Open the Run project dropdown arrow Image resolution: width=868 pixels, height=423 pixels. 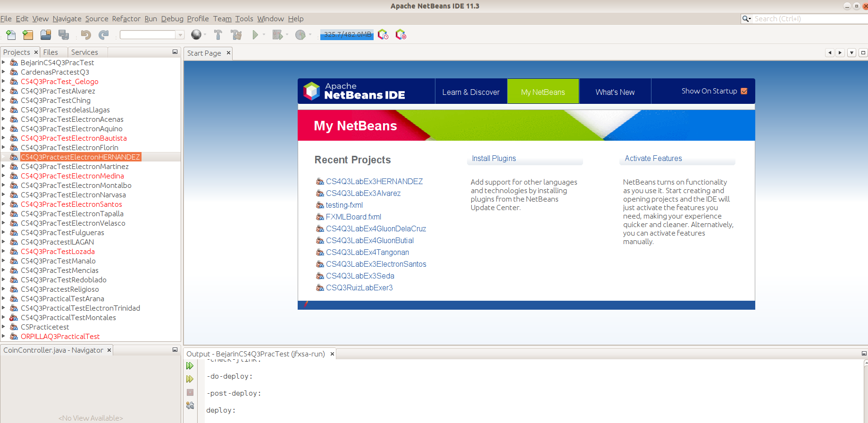click(x=264, y=35)
